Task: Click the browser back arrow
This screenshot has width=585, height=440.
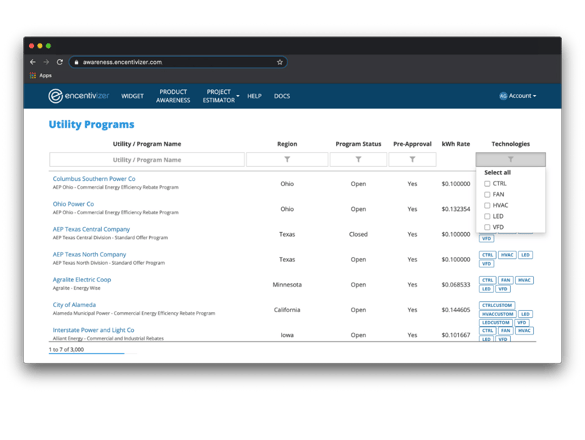Action: [33, 62]
